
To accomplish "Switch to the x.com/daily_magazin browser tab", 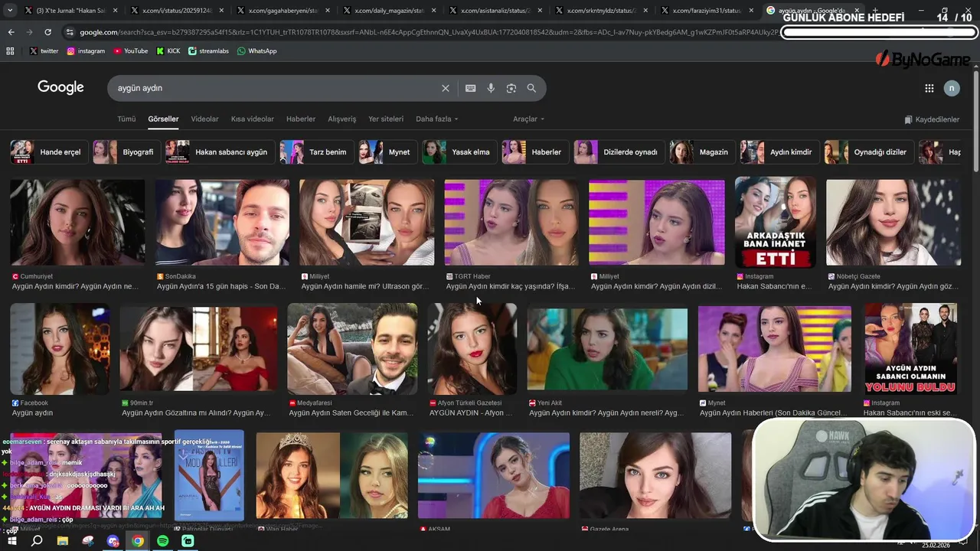I will (x=390, y=11).
